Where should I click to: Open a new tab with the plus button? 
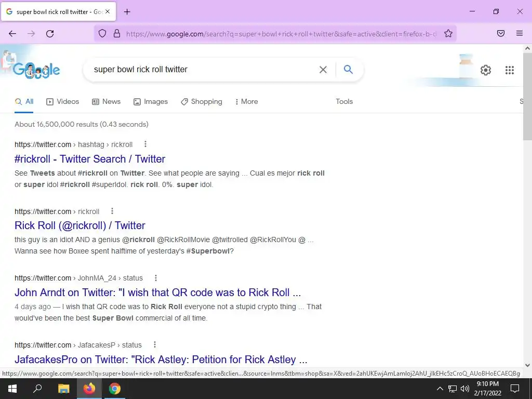tap(127, 12)
